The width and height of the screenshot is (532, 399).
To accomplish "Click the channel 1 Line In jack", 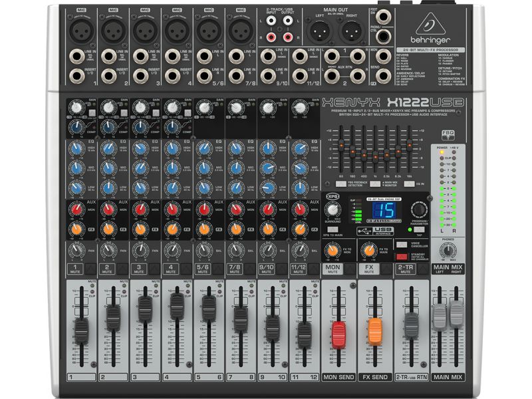I will (x=76, y=57).
